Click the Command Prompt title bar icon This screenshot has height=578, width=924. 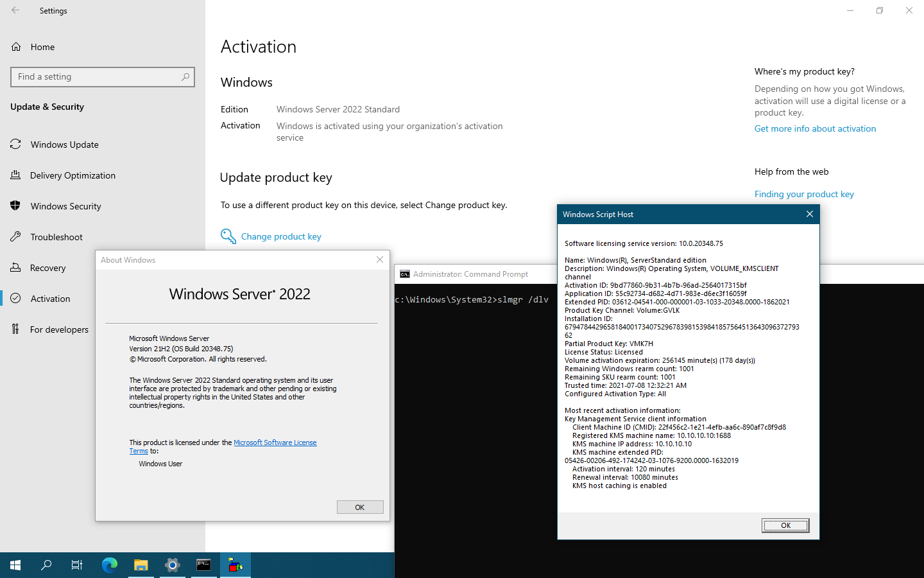coord(405,274)
